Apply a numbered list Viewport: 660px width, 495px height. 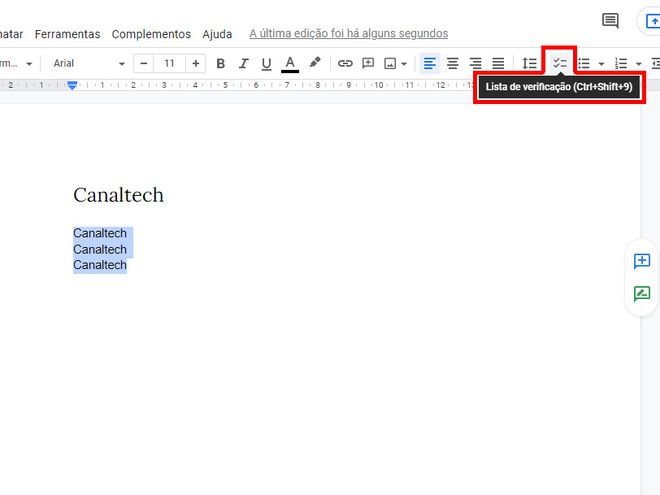(621, 64)
